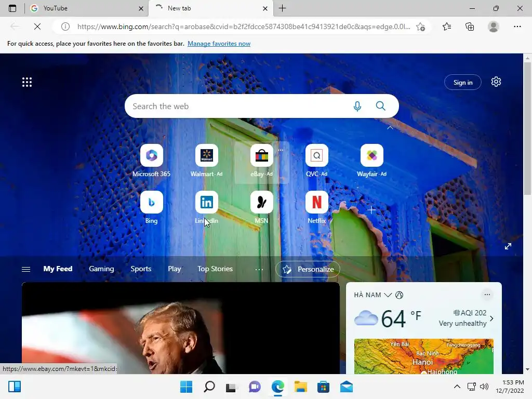Open the Netflix quick link tile

click(x=316, y=207)
